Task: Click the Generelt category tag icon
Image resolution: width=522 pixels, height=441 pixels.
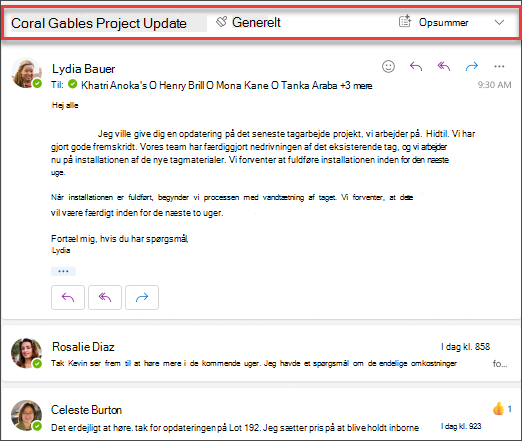Action: click(221, 22)
